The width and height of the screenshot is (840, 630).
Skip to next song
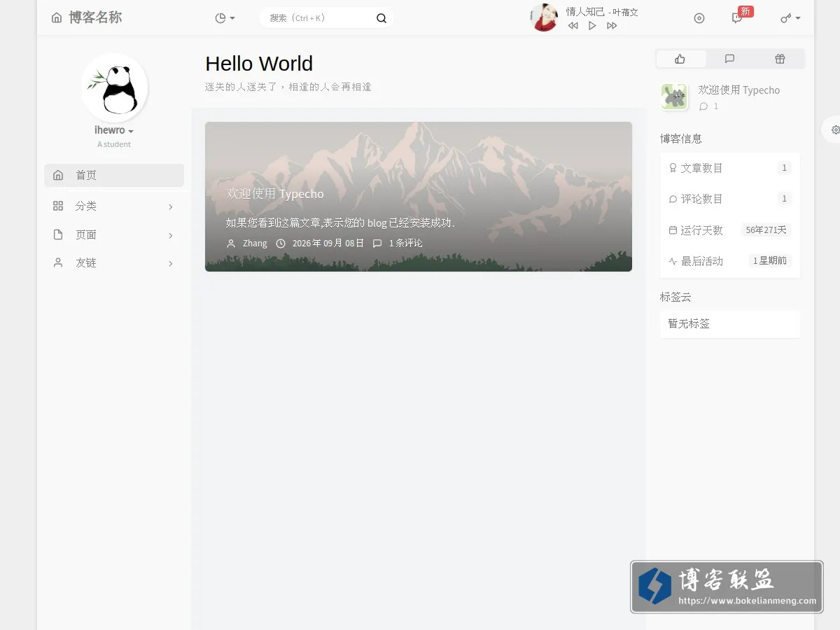point(612,26)
